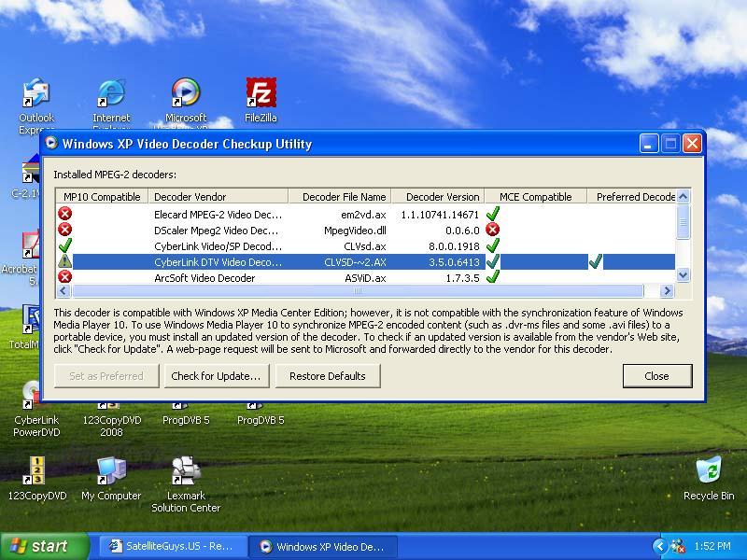Viewport: 747px width, 560px height.
Task: Select the CyberLink Video/SP Decoder row
Action: tap(365, 246)
